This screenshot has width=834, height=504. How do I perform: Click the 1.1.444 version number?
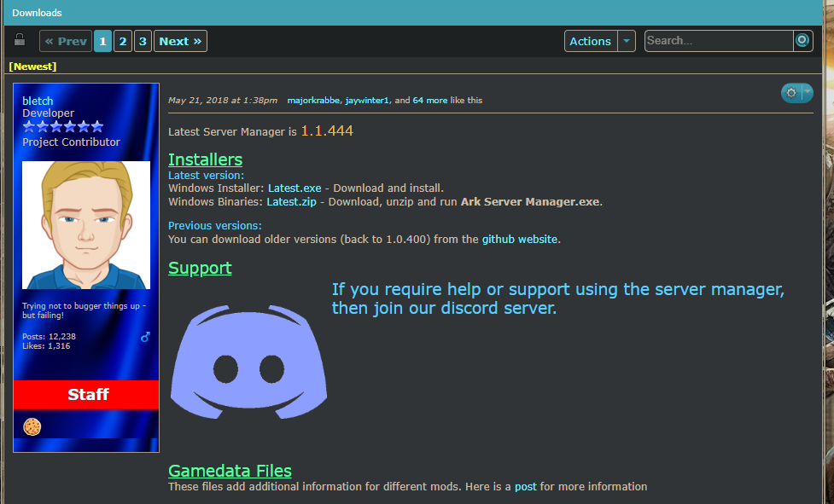327,130
